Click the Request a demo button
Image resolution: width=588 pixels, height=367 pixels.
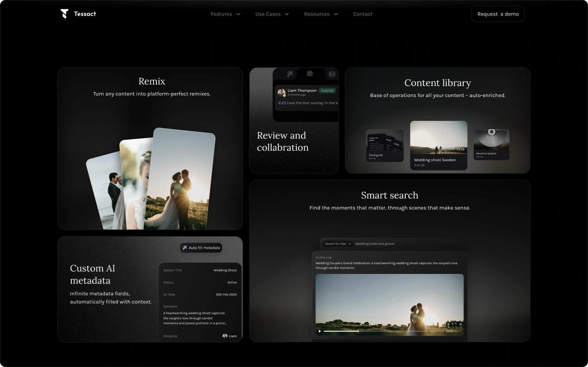pyautogui.click(x=498, y=14)
